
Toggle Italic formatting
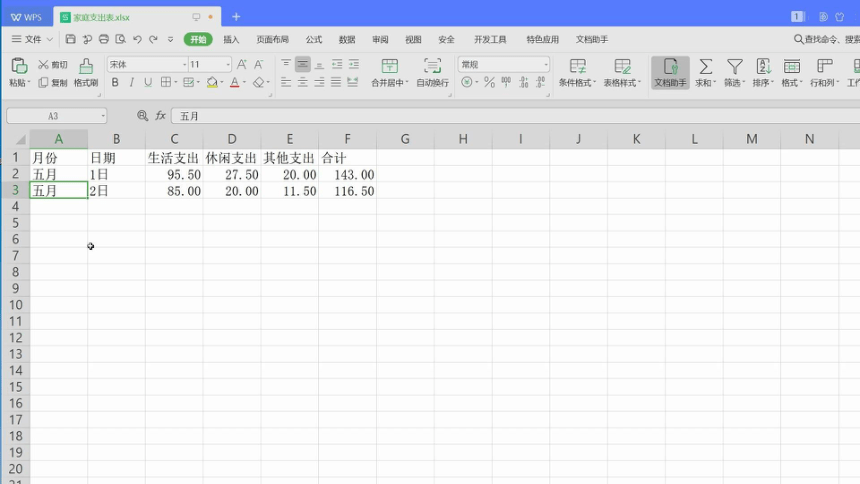(132, 82)
